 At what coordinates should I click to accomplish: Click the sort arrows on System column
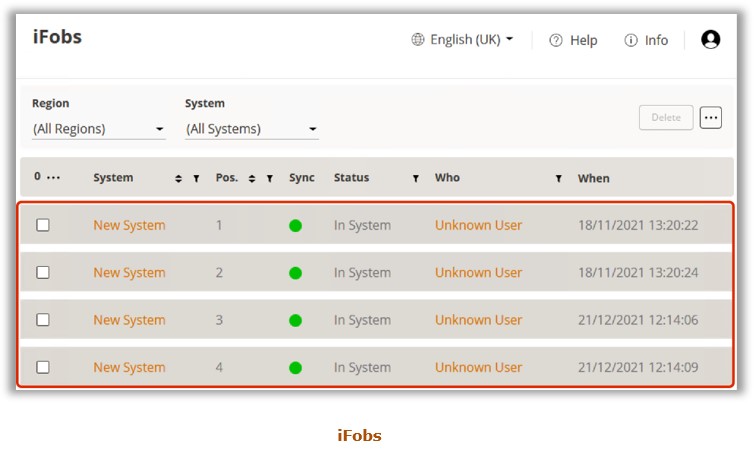(178, 178)
